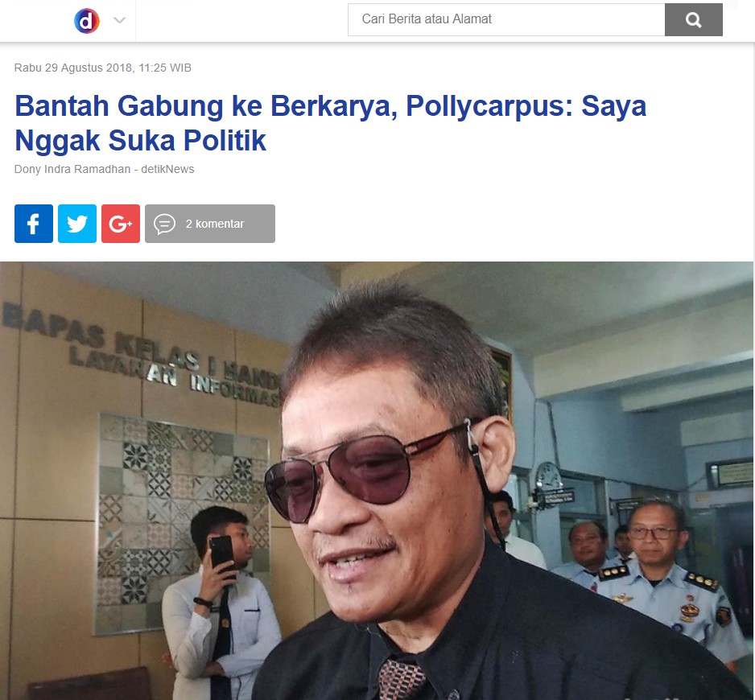Share article on Facebook
Viewport: 755px width, 700px height.
click(x=34, y=224)
